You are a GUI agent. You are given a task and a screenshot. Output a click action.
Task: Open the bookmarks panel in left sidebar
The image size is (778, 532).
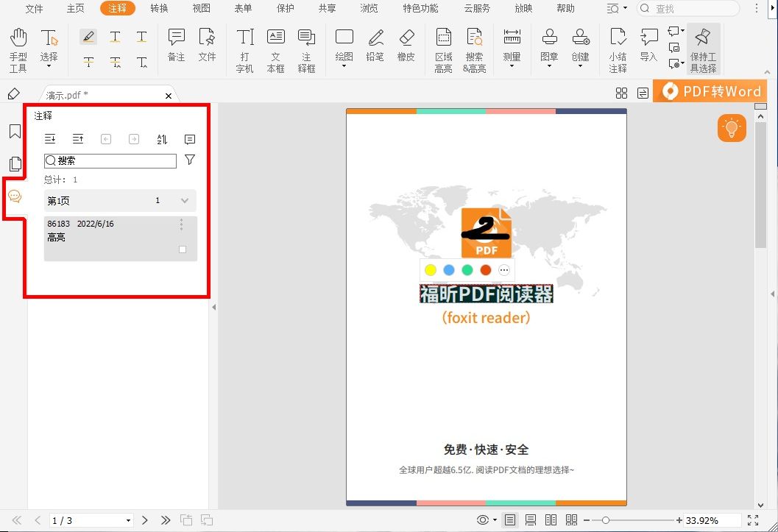(x=15, y=130)
